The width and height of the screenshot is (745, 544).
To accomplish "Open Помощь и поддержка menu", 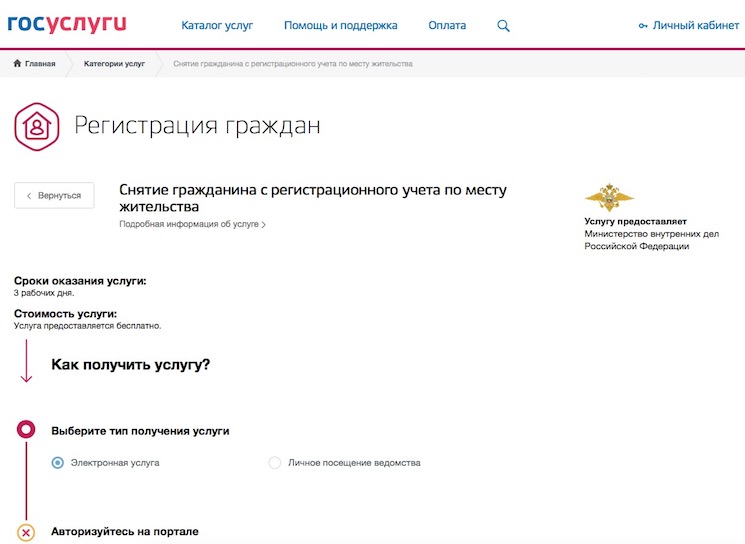I will pyautogui.click(x=340, y=25).
